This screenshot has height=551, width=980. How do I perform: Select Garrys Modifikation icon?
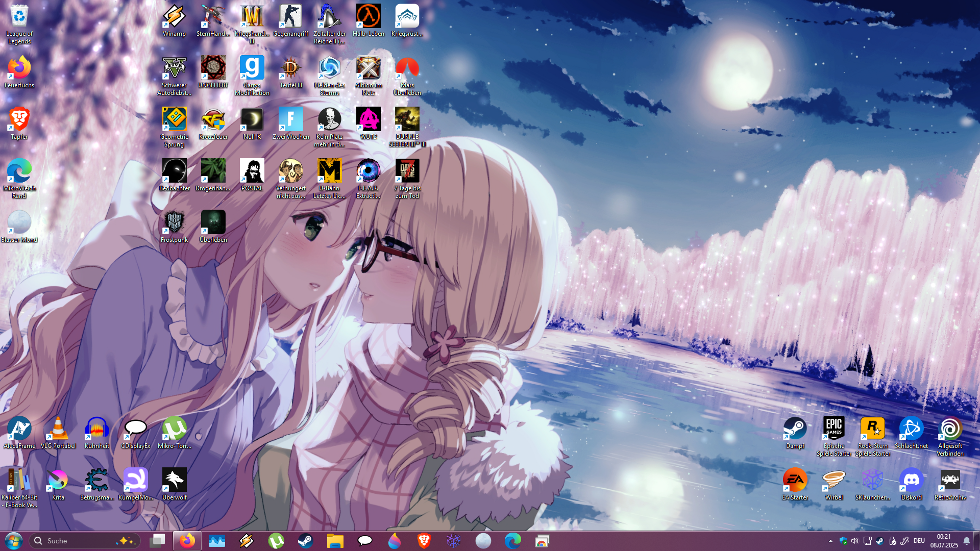coord(252,76)
